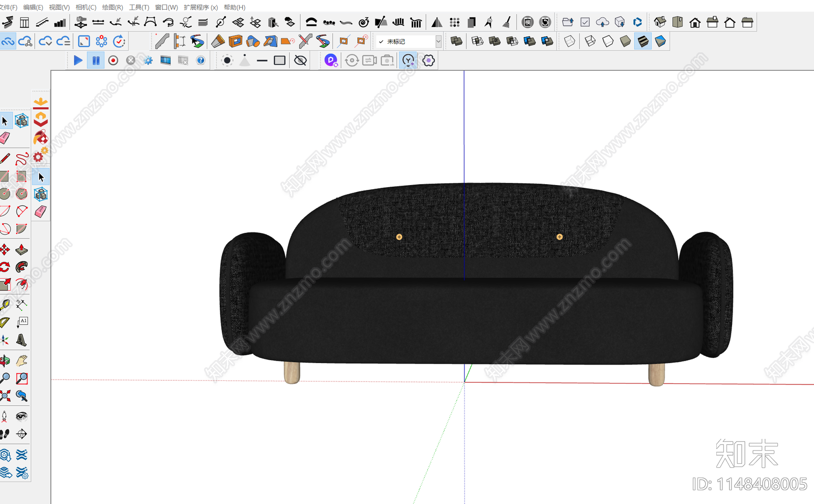
Task: Open the 工具(T) menu
Action: click(x=139, y=7)
